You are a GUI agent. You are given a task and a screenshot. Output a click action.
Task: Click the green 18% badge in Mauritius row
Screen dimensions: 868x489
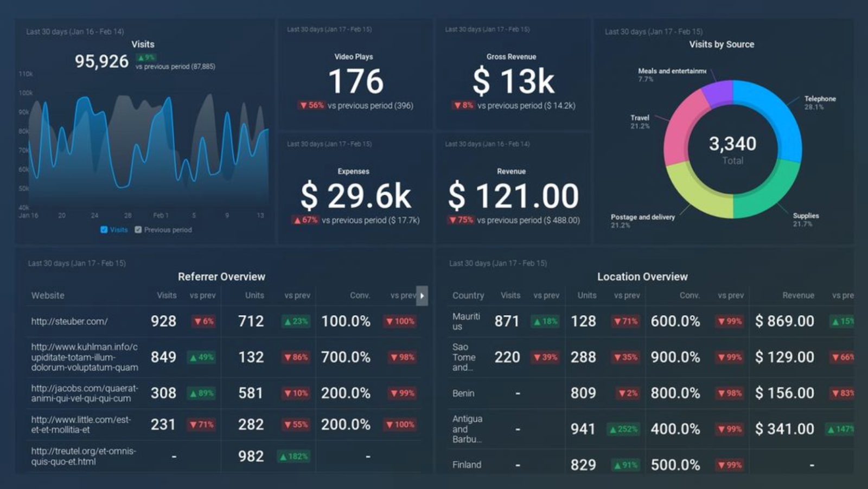(x=545, y=321)
